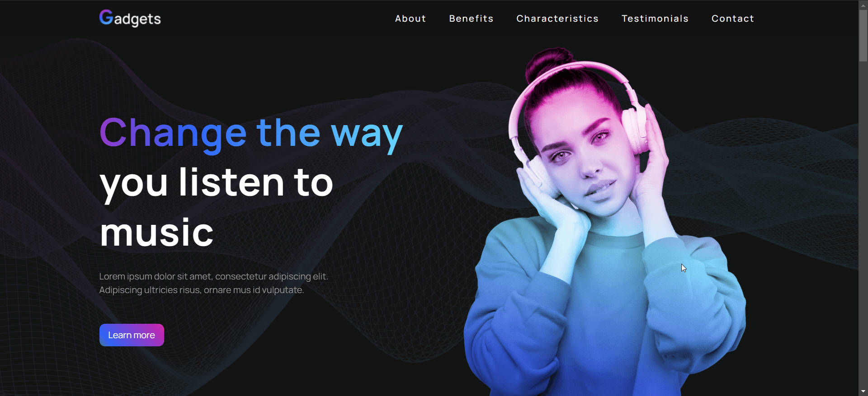The image size is (868, 396).
Task: Open the About section link
Action: pyautogui.click(x=410, y=19)
